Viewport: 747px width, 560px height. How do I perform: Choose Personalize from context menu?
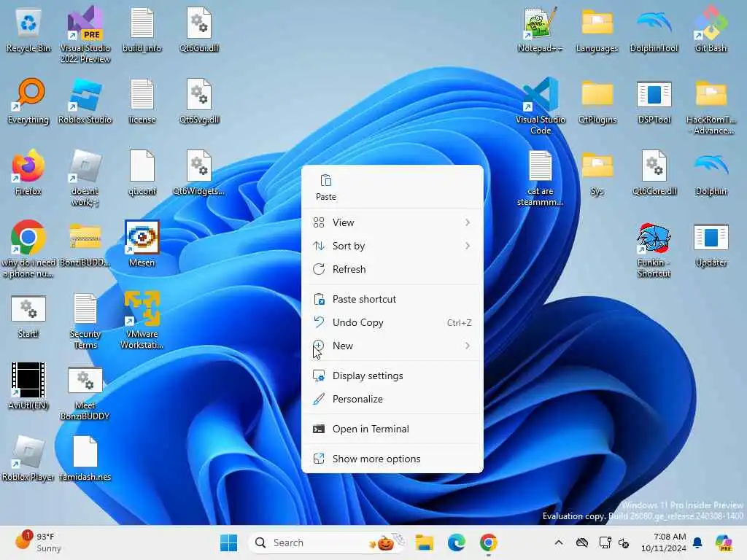[x=392, y=399]
